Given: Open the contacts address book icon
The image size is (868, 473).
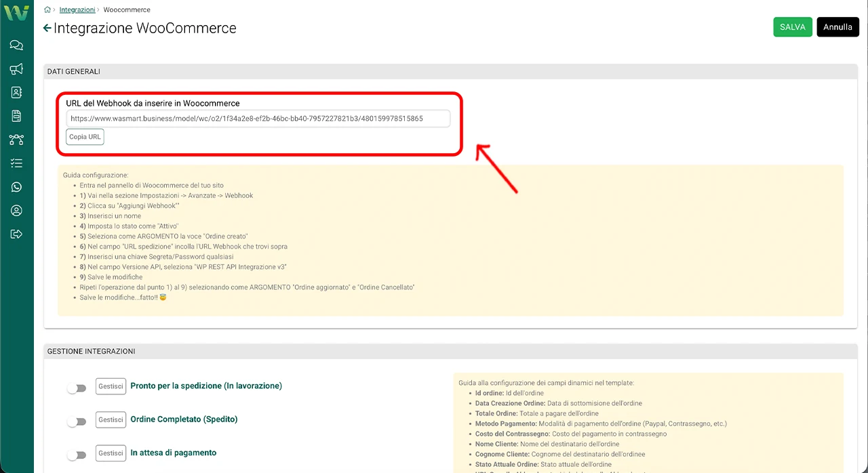Looking at the screenshot, I should point(16,93).
